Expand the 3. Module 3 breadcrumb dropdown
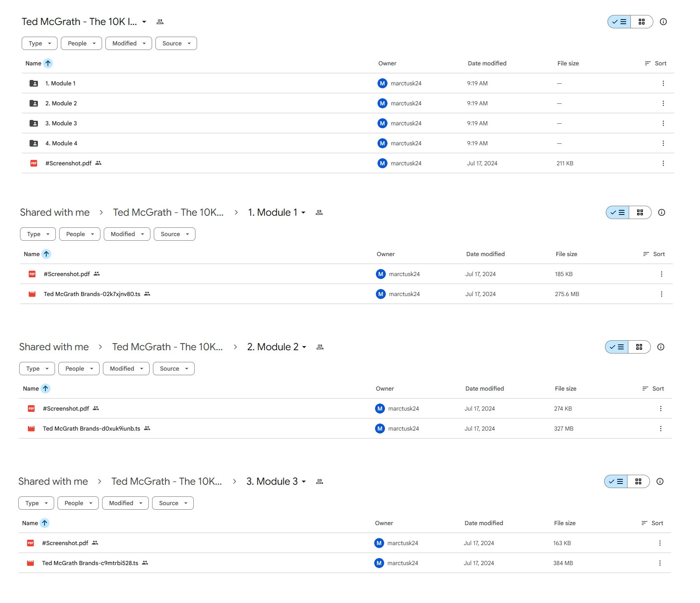This screenshot has height=603, width=700. [304, 481]
